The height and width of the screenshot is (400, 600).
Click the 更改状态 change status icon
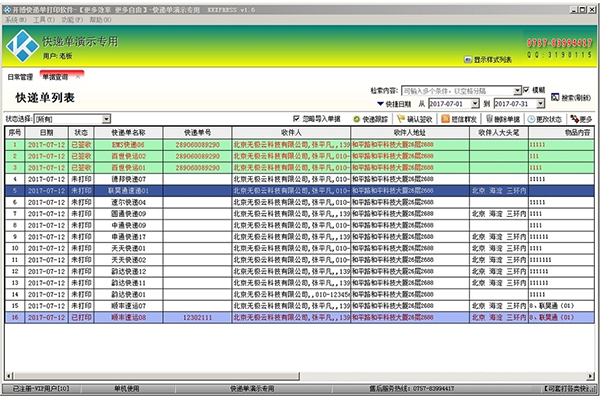point(530,119)
